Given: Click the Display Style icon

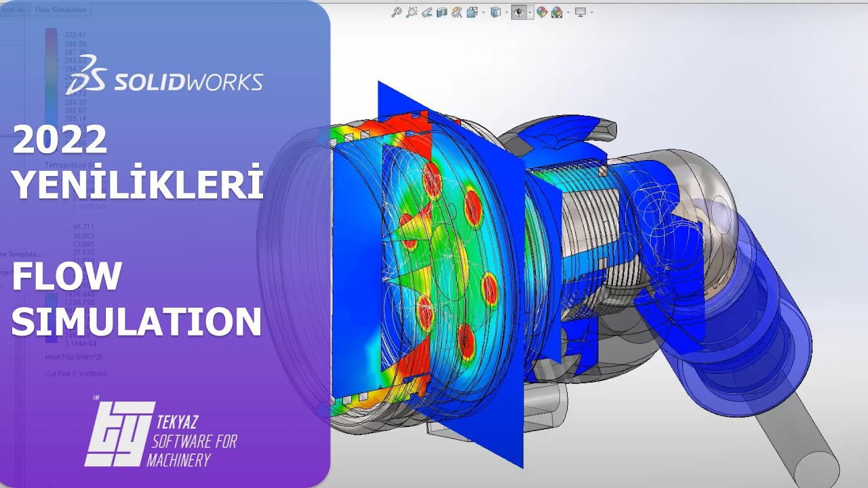Looking at the screenshot, I should click(496, 12).
